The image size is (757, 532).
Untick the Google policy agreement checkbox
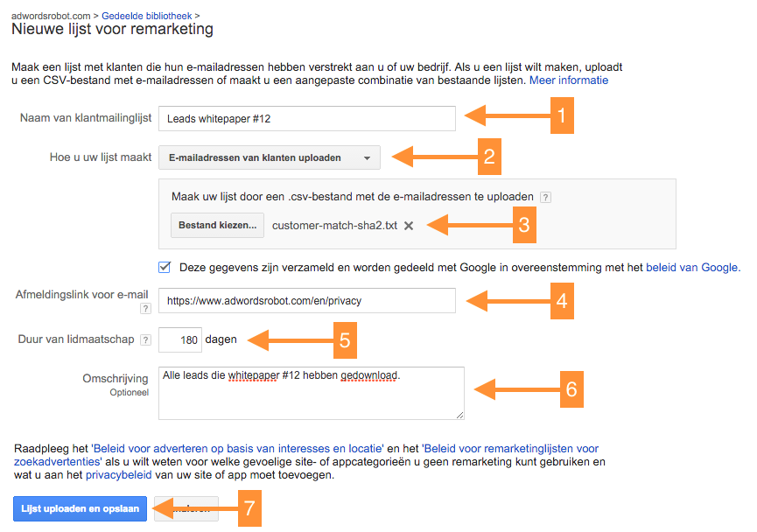(x=165, y=267)
